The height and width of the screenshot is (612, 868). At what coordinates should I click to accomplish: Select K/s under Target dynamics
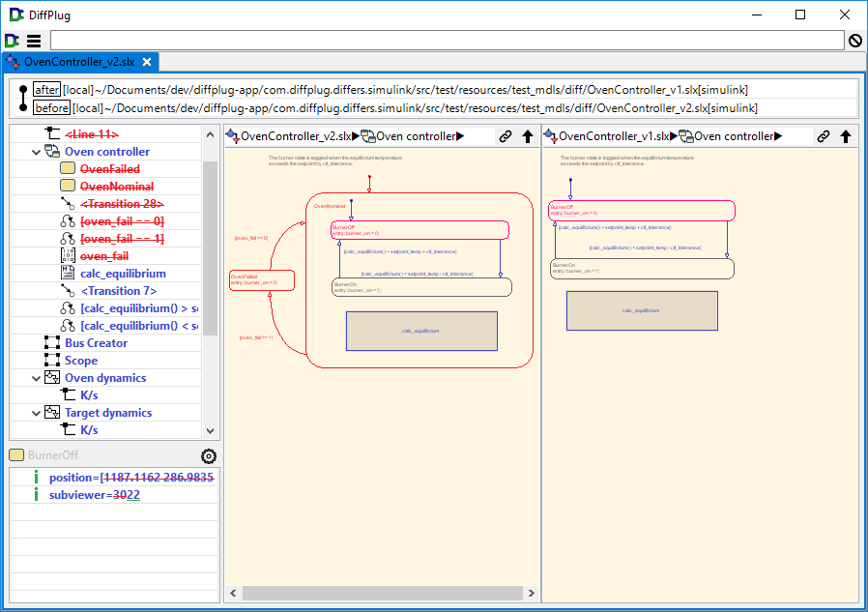[x=89, y=430]
